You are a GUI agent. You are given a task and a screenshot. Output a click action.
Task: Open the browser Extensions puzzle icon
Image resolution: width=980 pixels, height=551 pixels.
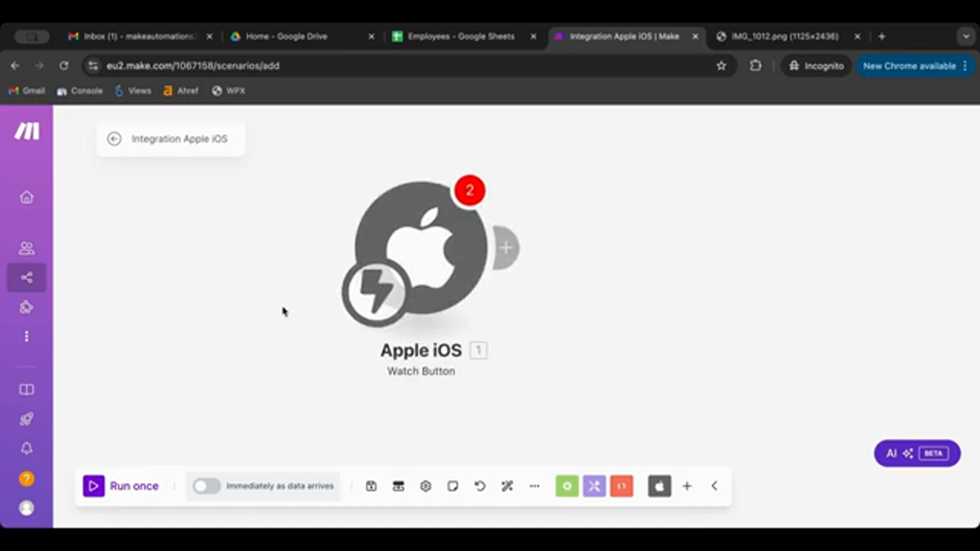point(756,66)
